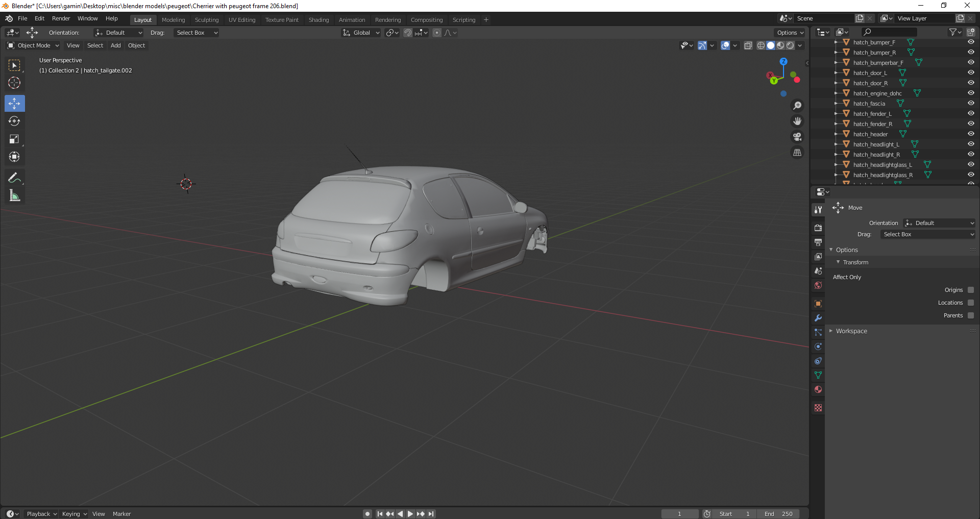980x519 pixels.
Task: Switch perspective/orthographic grid icon
Action: pos(797,153)
